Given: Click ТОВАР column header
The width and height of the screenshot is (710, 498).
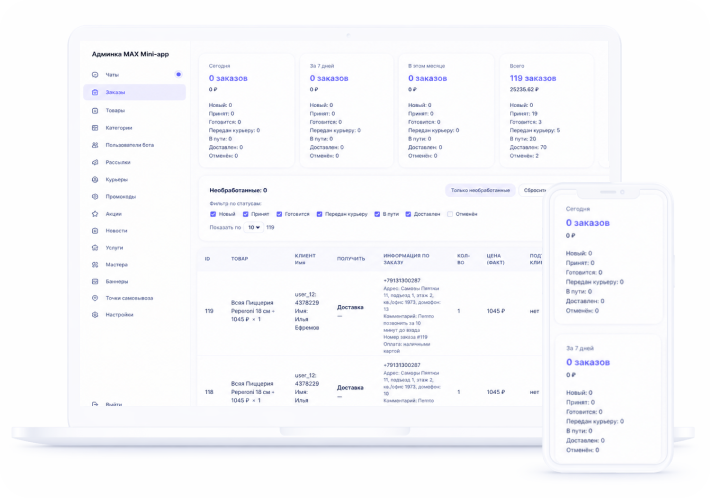Looking at the screenshot, I should (240, 259).
